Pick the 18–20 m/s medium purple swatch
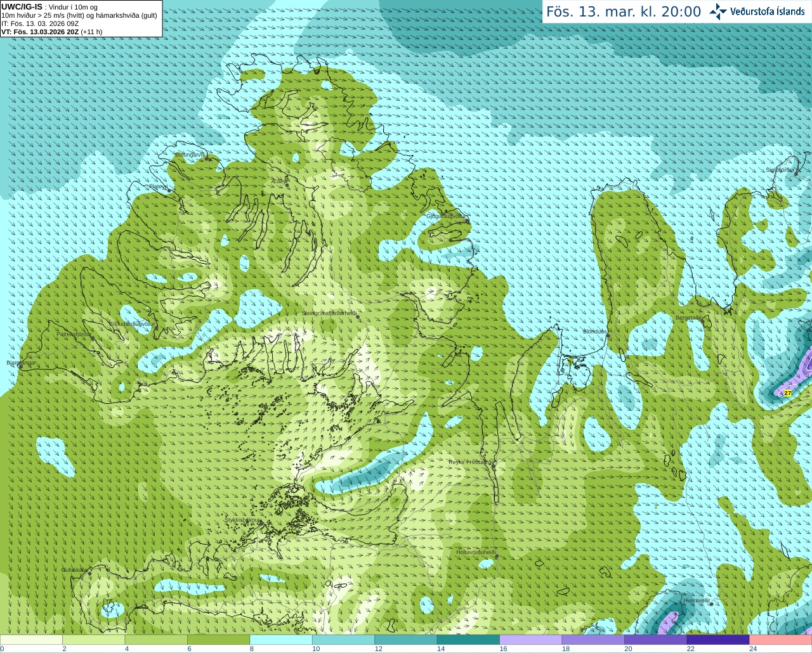The height and width of the screenshot is (653, 812). [593, 640]
